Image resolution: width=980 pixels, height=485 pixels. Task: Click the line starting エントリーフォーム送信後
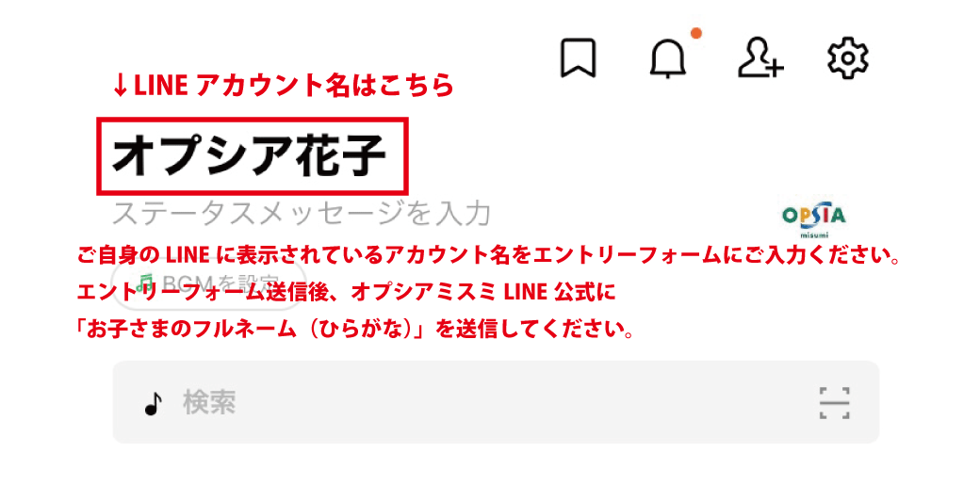(x=346, y=293)
